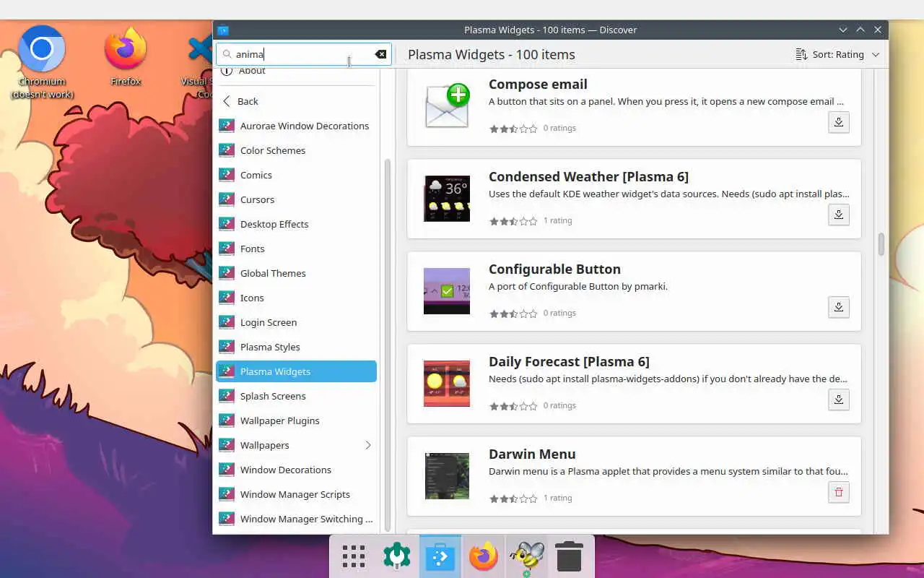Install the Compose email widget
The width and height of the screenshot is (924, 578).
[839, 122]
